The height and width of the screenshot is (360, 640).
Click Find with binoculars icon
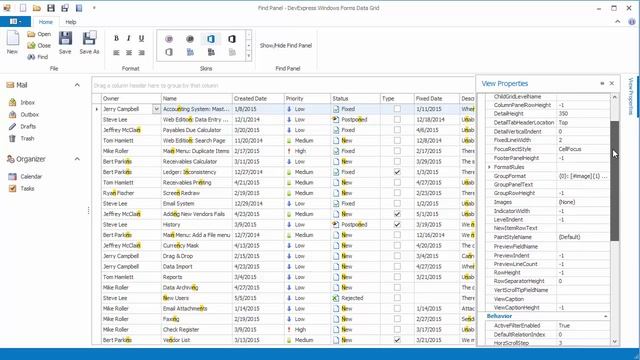coord(38,57)
